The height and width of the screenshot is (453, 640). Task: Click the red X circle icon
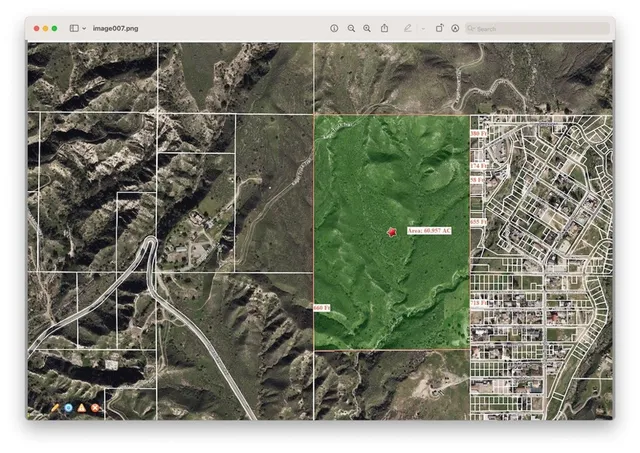coord(94,408)
